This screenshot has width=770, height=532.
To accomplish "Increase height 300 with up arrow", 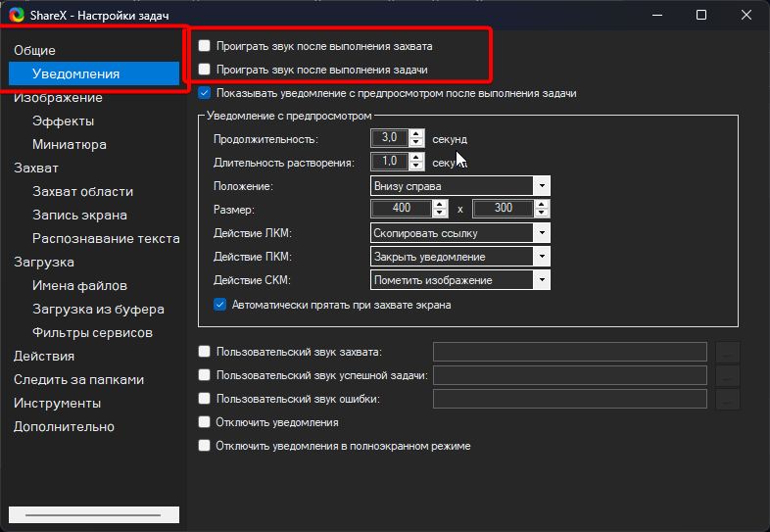I will [542, 205].
